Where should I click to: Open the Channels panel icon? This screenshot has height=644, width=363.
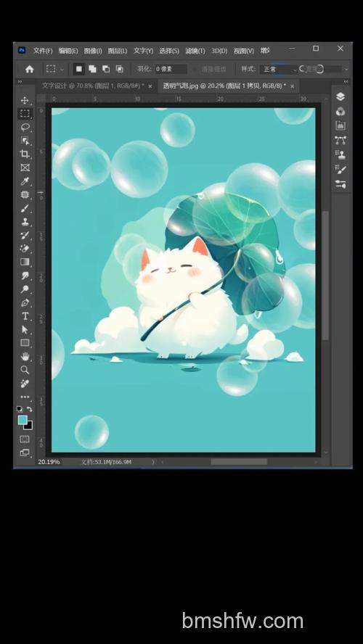(340, 111)
